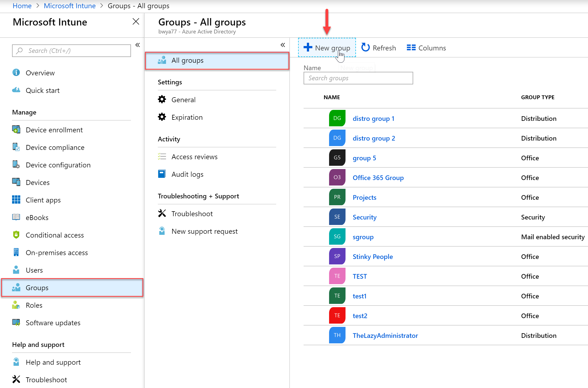Screen dimensions: 588x388
Task: Open TheLazyAdministrator group link
Action: [385, 335]
